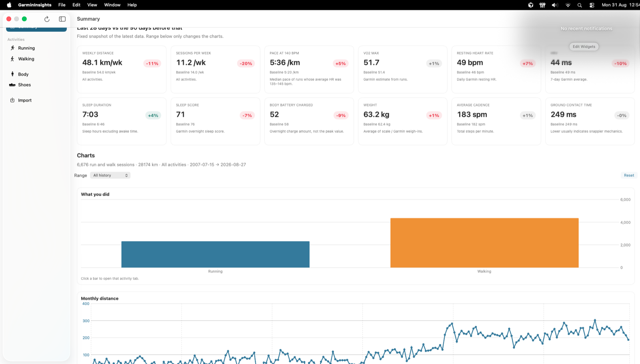Click the Charts section heading
The image size is (640, 364).
point(86,156)
